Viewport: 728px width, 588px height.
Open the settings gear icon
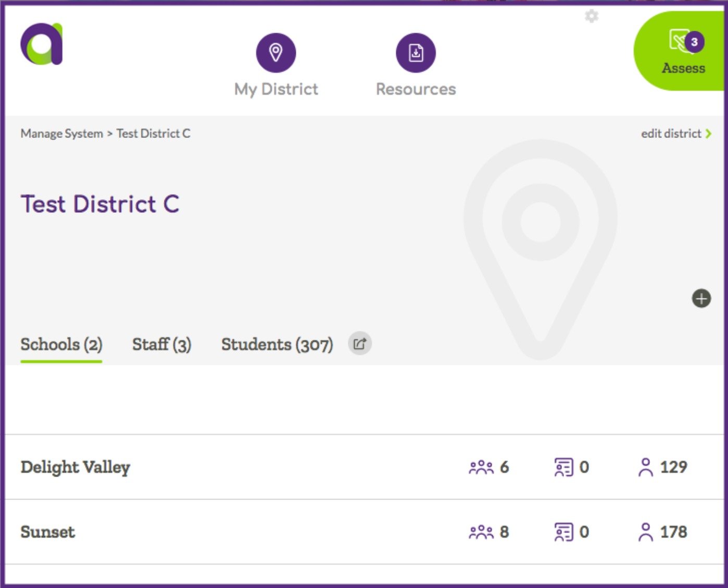point(592,16)
